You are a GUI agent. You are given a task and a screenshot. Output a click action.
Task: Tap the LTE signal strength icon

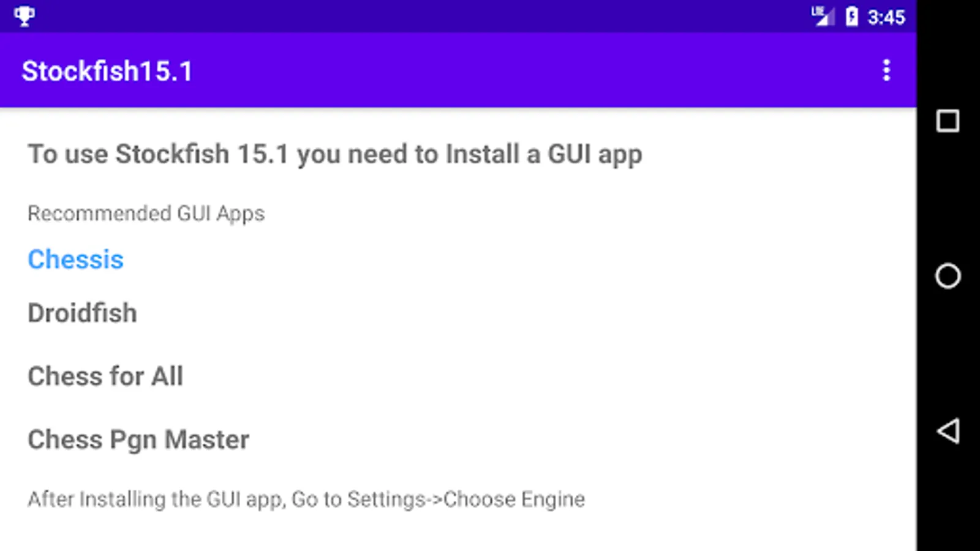(x=822, y=16)
